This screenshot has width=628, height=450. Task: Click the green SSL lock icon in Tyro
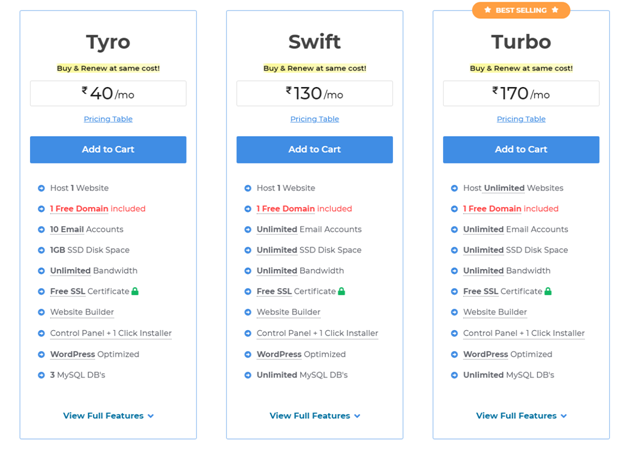(135, 291)
